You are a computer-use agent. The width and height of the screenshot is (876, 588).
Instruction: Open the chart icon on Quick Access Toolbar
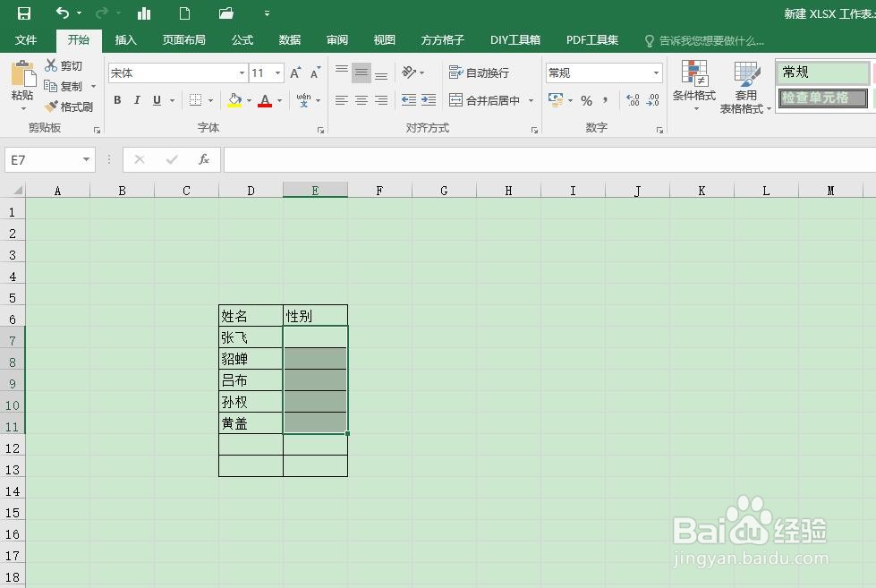point(144,13)
